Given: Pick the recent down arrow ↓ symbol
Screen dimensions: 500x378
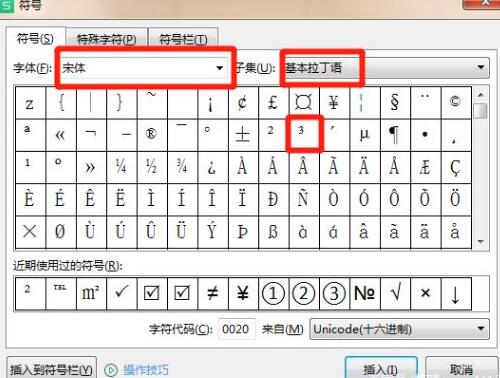Looking at the screenshot, I should (x=456, y=293).
